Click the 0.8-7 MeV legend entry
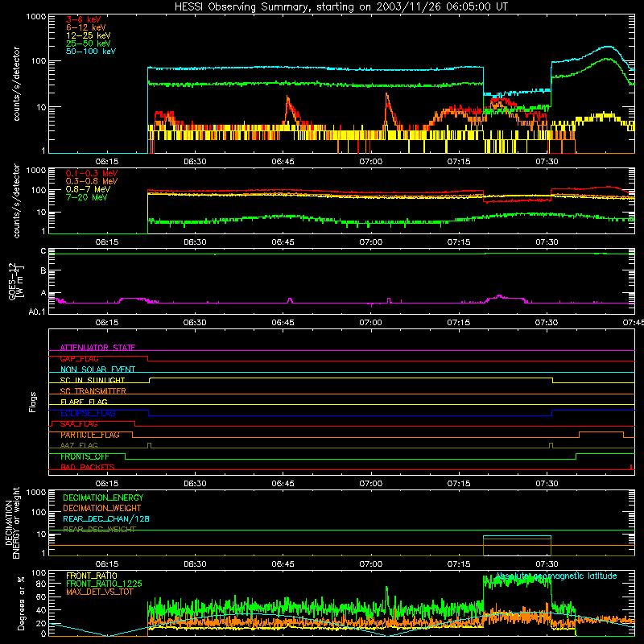Screen dimensions: 644x644 tap(88, 189)
